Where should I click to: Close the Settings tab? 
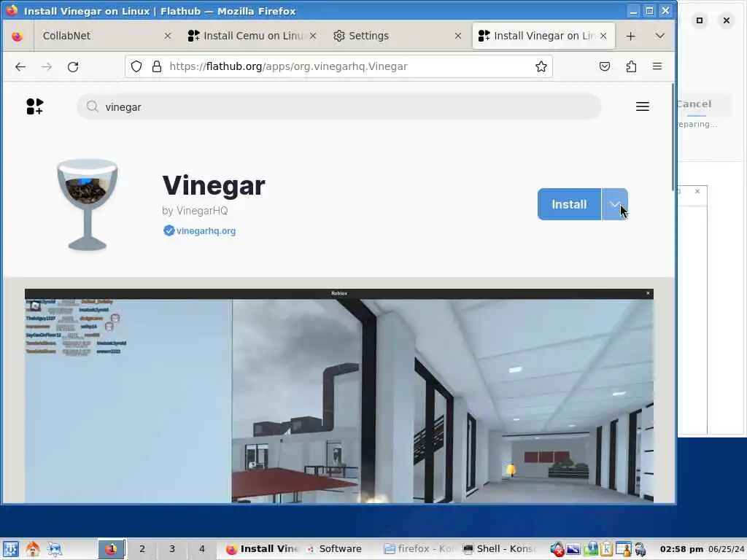pyautogui.click(x=458, y=36)
